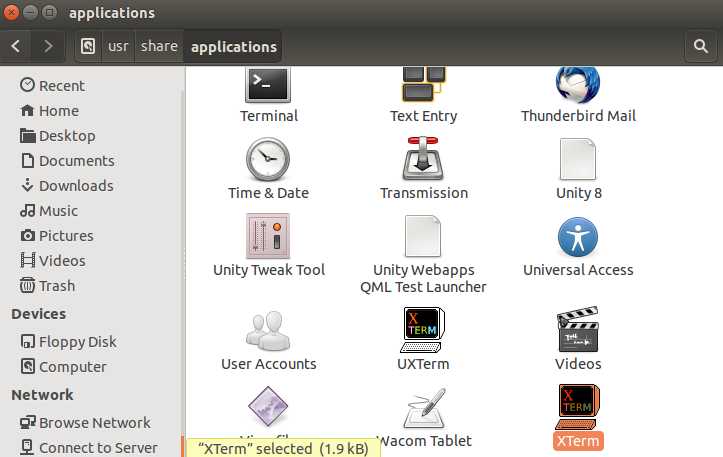
Task: Select the purple diamond application icon
Action: pos(268,406)
